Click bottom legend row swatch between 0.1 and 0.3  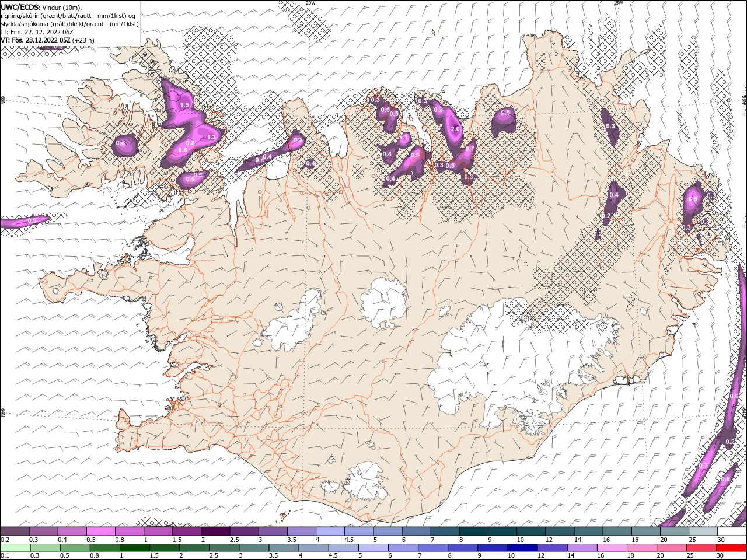click(15, 548)
